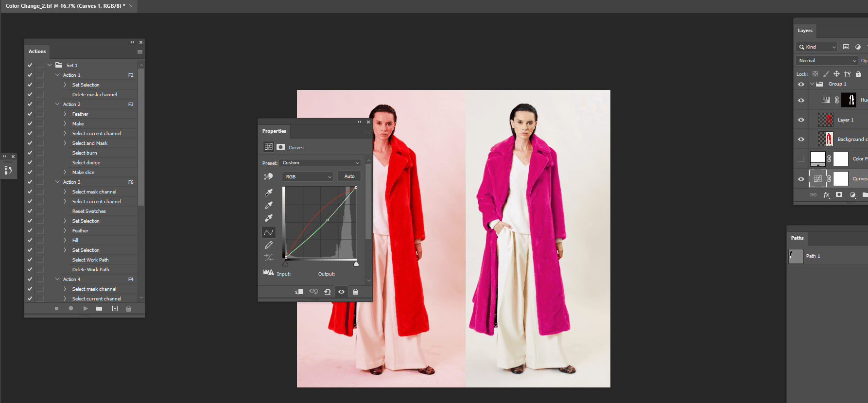Viewport: 868px width, 403px height.
Task: Hide the Layer 1 layer
Action: pos(801,120)
